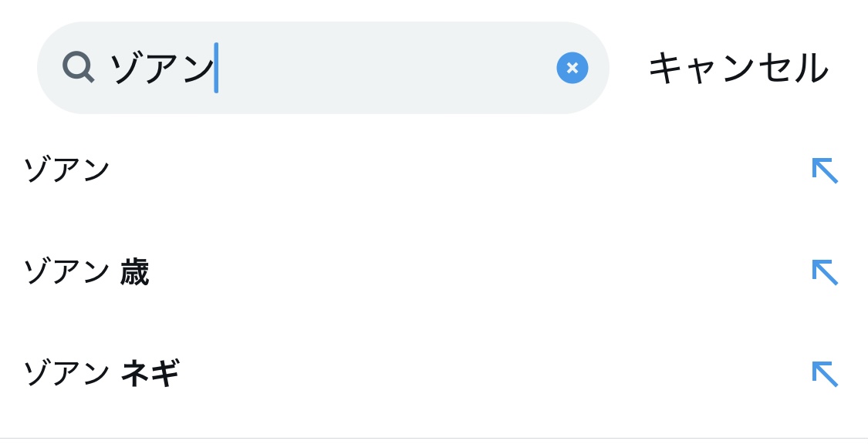
Task: Choose the ゾアン ネギ suggestion
Action: coord(101,374)
